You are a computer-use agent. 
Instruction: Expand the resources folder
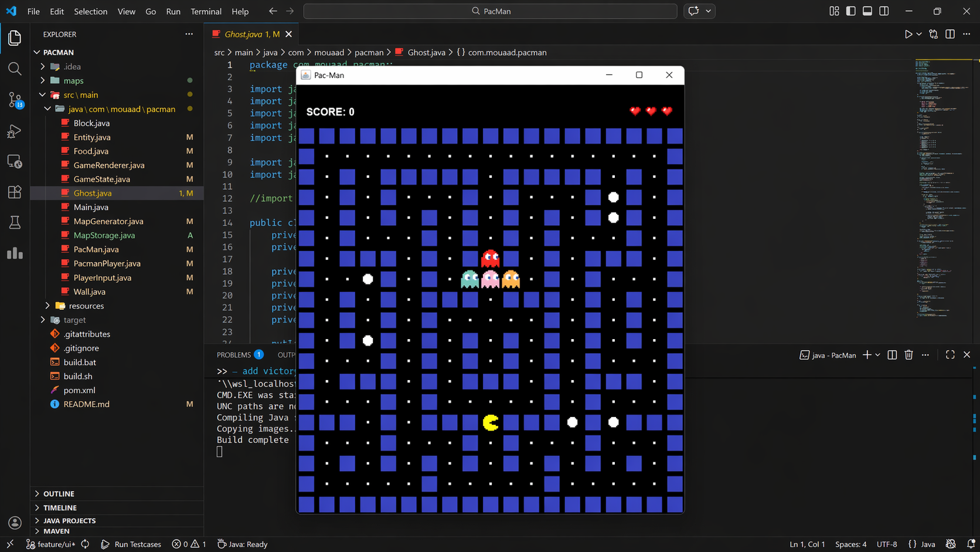click(47, 306)
